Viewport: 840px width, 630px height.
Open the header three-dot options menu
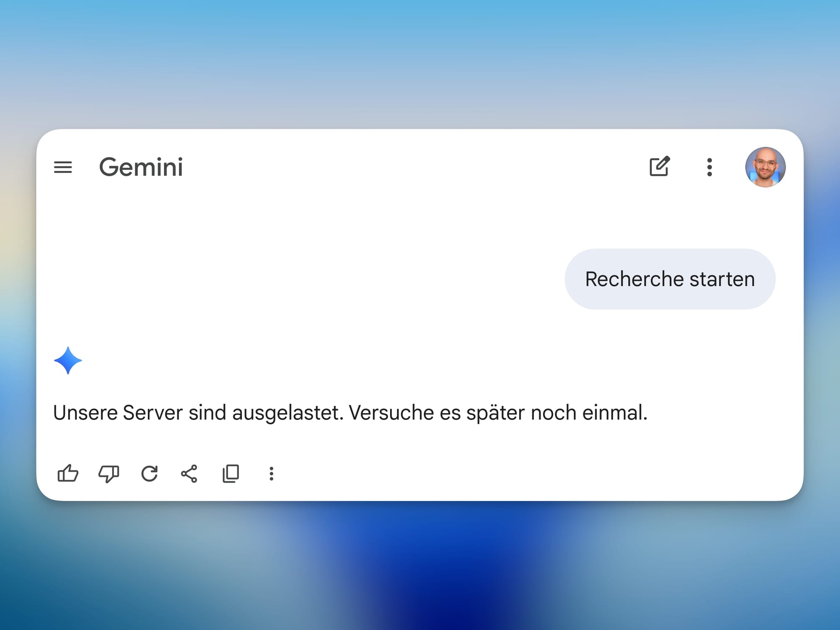[709, 167]
